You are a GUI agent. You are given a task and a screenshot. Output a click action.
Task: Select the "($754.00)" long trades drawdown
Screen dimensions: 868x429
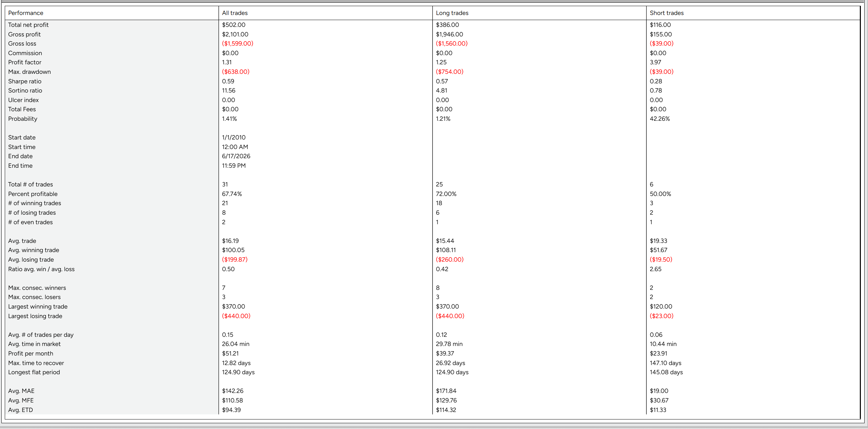pyautogui.click(x=450, y=72)
